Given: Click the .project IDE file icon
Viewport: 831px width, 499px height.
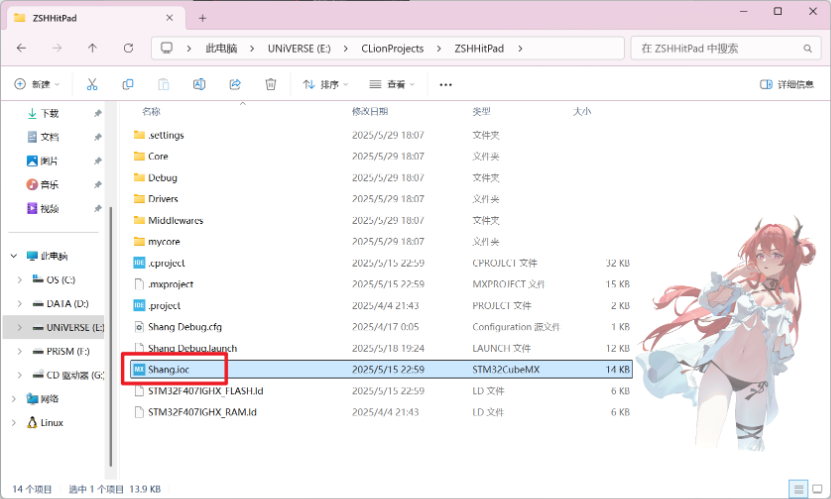Looking at the screenshot, I should point(139,305).
